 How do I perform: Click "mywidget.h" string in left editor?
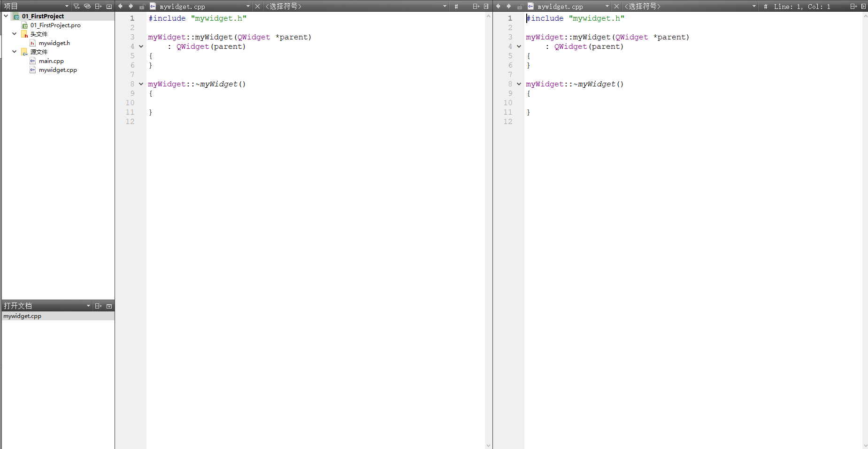(219, 18)
